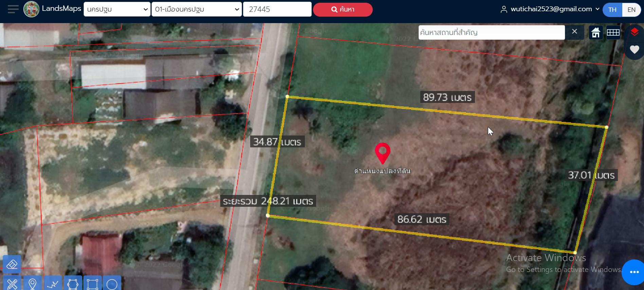Click the LandsMaps emblem logo

click(x=31, y=9)
